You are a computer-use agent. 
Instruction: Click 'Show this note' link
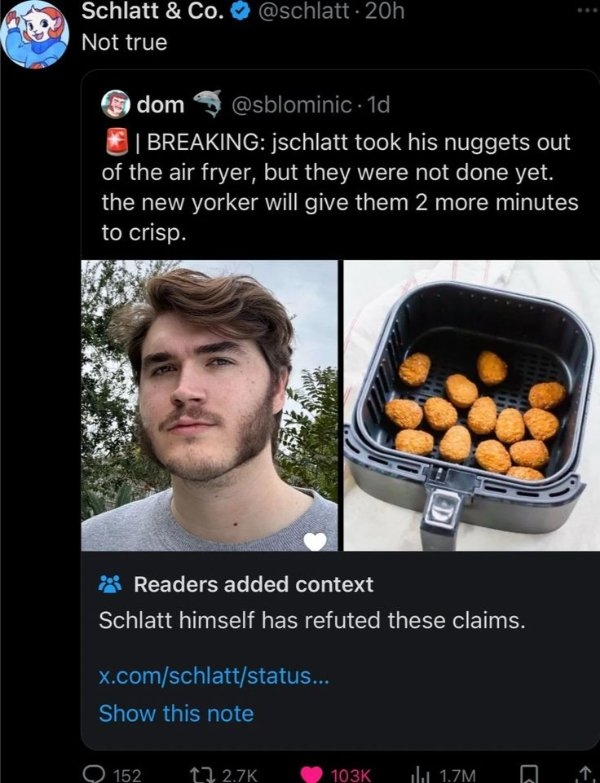[x=176, y=713]
